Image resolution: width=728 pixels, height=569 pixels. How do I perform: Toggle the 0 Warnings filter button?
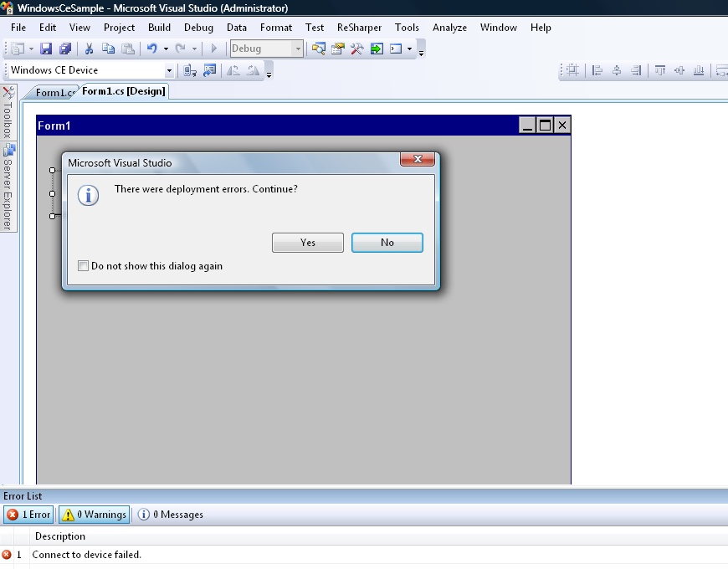[95, 515]
